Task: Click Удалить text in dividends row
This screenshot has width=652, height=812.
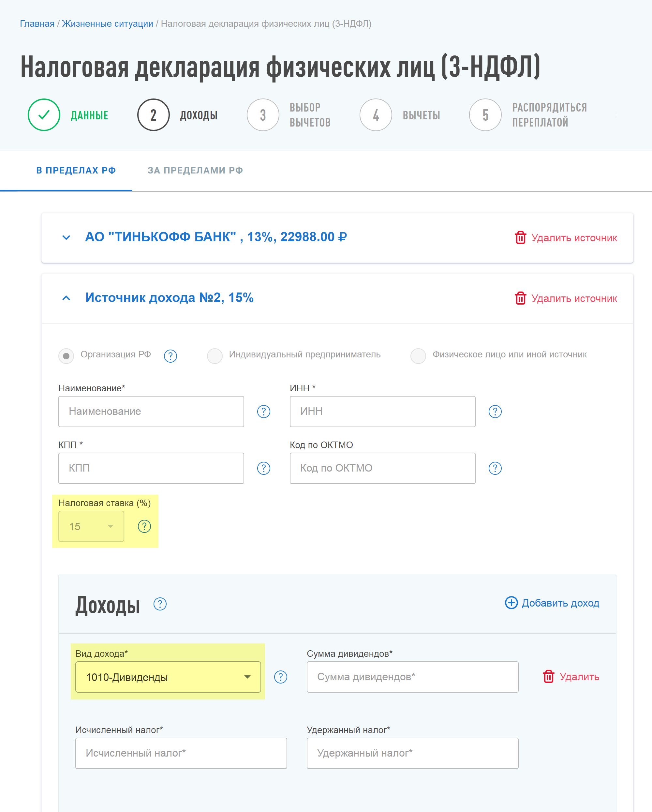Action: tap(579, 677)
